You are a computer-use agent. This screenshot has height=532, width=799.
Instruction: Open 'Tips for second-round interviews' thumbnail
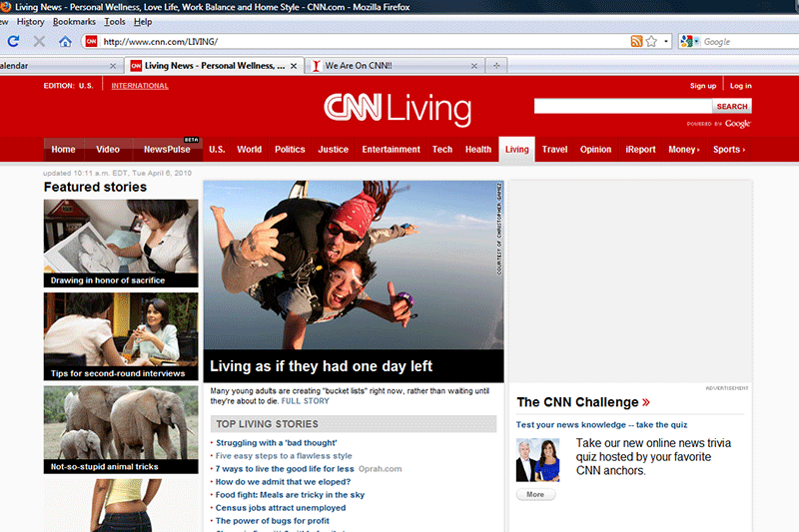point(121,336)
